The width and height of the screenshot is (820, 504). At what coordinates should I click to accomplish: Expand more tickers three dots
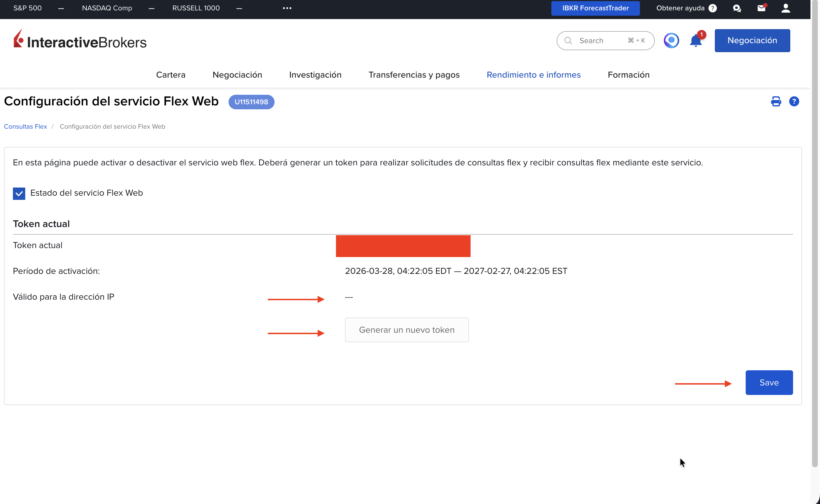click(x=287, y=8)
